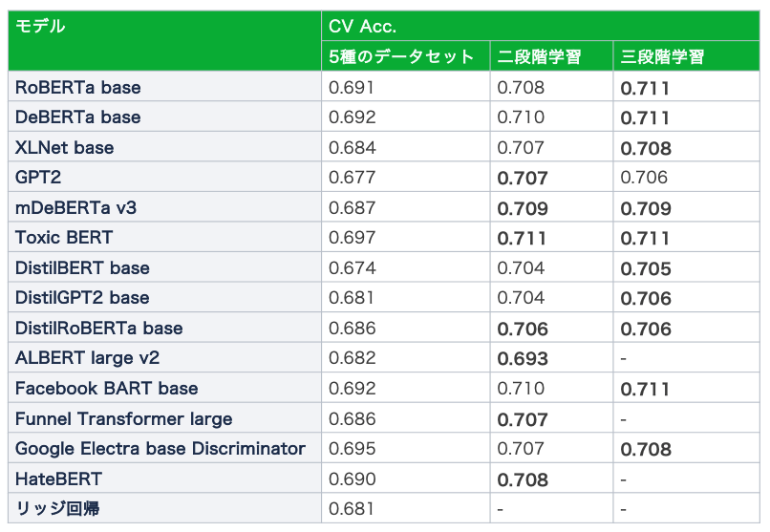Screen dimensions: 770x532
Task: Click the Toxic BERT row label
Action: click(64, 237)
